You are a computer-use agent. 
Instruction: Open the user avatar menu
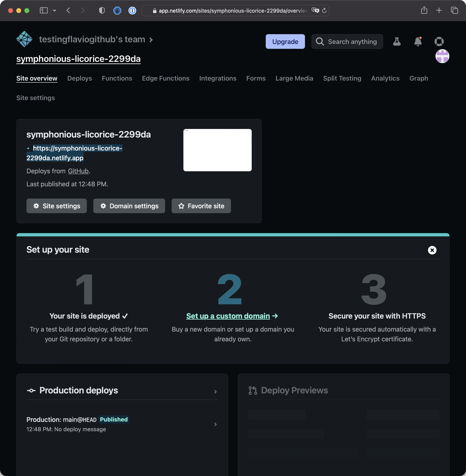tap(442, 56)
